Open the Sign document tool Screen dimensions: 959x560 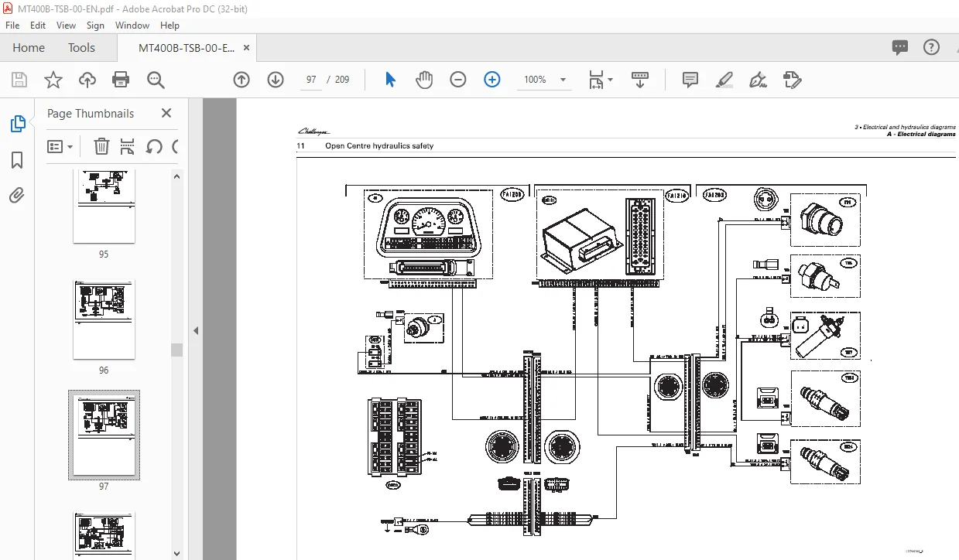click(x=759, y=80)
